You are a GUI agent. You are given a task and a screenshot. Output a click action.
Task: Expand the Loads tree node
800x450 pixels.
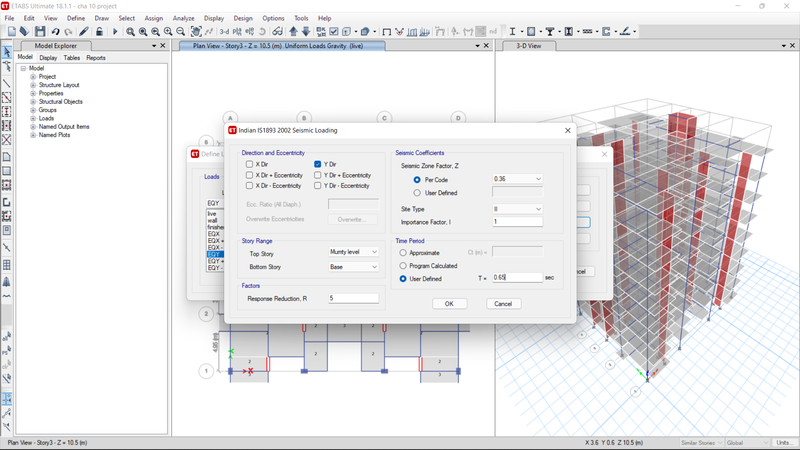33,118
